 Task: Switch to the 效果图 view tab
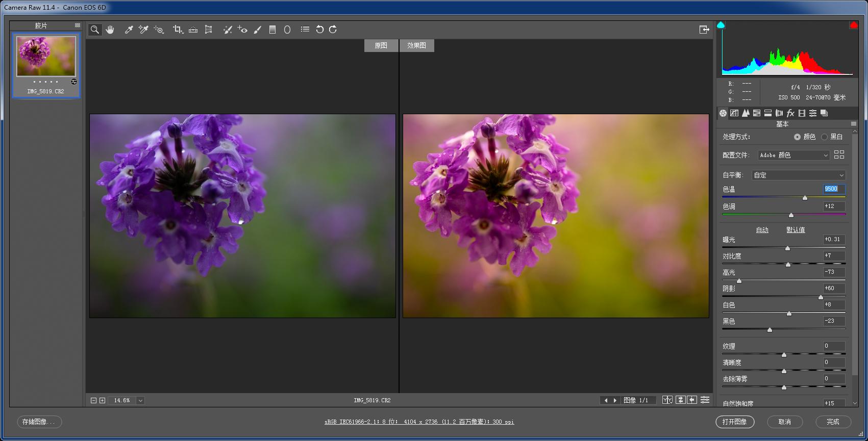point(416,45)
